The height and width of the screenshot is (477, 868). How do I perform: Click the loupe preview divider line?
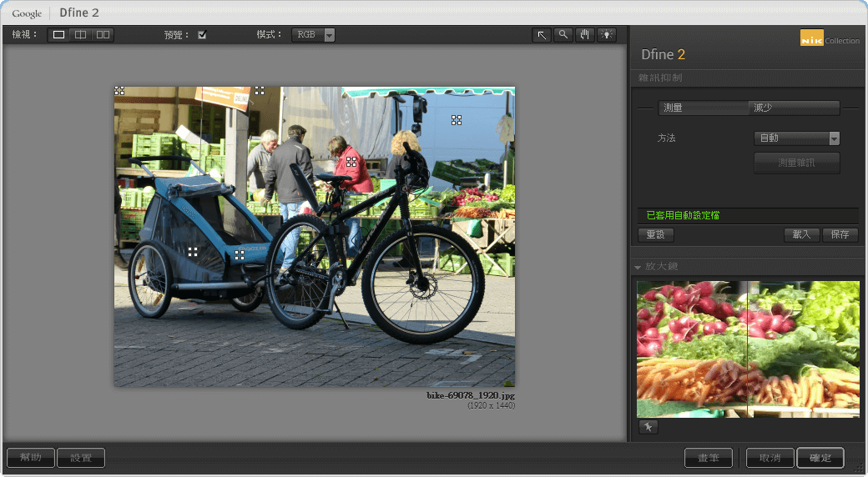click(747, 349)
